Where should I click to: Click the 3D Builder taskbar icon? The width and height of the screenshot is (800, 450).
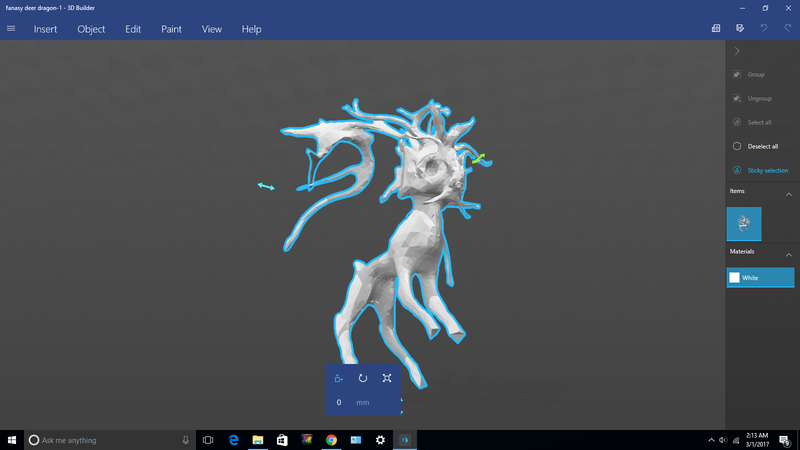pos(405,440)
